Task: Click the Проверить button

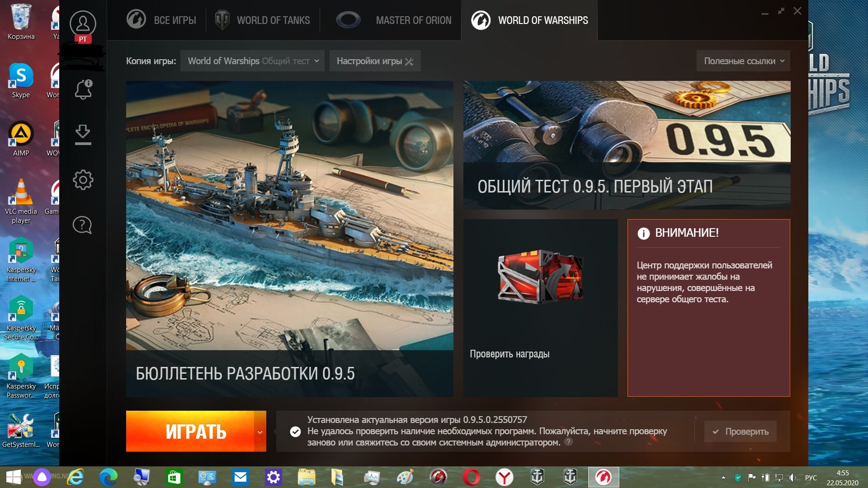Action: click(x=740, y=432)
